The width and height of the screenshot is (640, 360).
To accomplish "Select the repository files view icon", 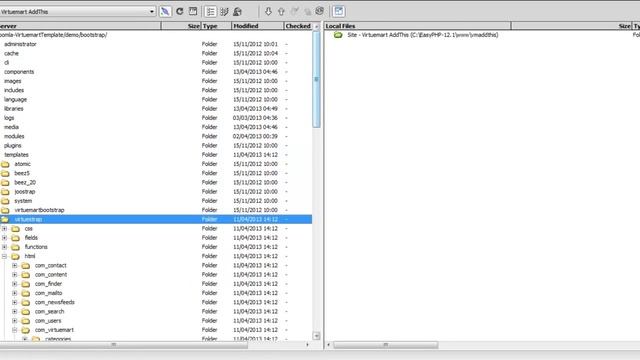I will (238, 11).
